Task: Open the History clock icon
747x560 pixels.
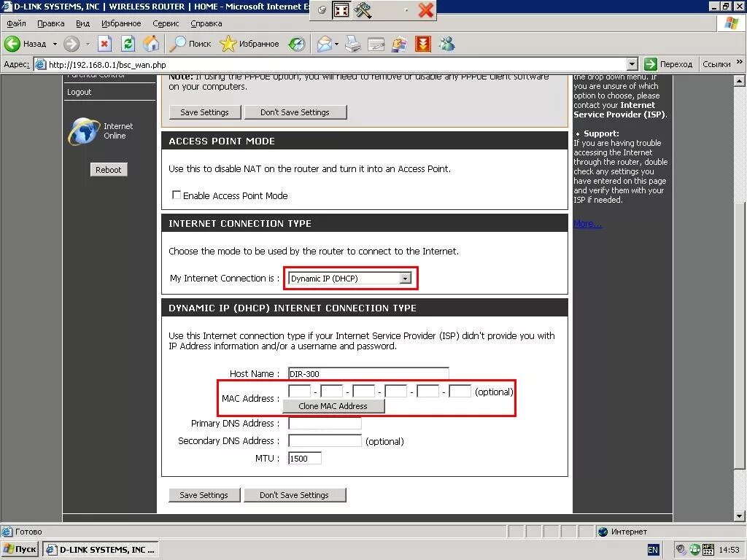Action: click(297, 44)
